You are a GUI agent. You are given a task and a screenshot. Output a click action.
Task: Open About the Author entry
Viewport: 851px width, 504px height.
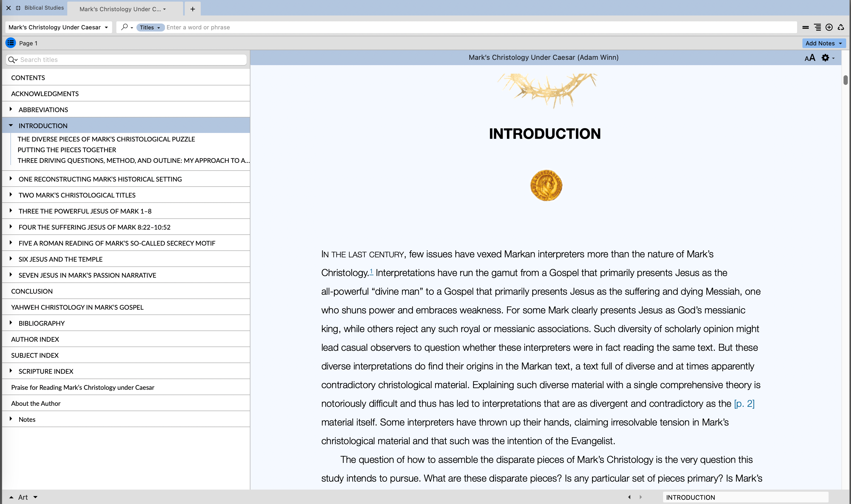tap(126, 403)
